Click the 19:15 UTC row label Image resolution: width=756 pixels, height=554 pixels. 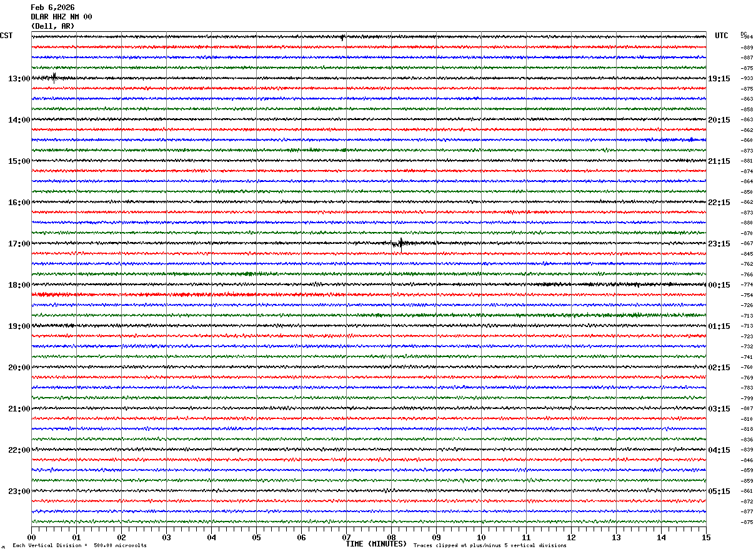pyautogui.click(x=719, y=79)
